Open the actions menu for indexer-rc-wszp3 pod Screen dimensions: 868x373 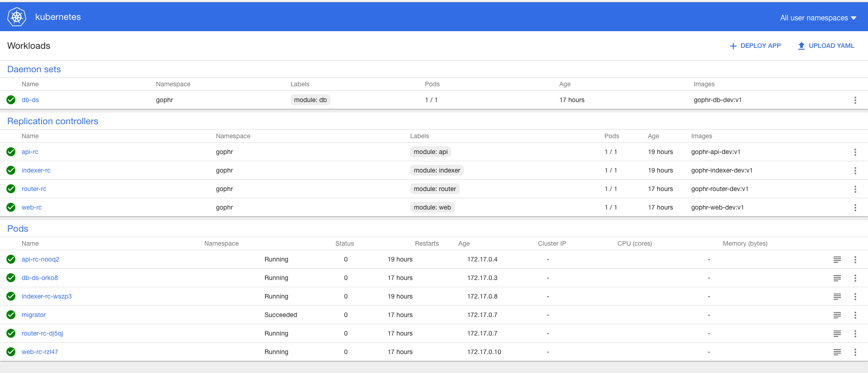pyautogui.click(x=855, y=297)
